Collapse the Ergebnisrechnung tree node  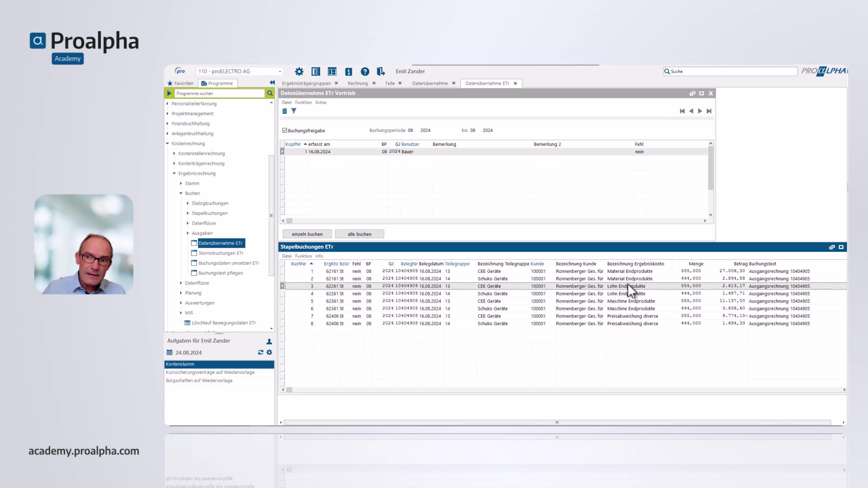pyautogui.click(x=174, y=174)
